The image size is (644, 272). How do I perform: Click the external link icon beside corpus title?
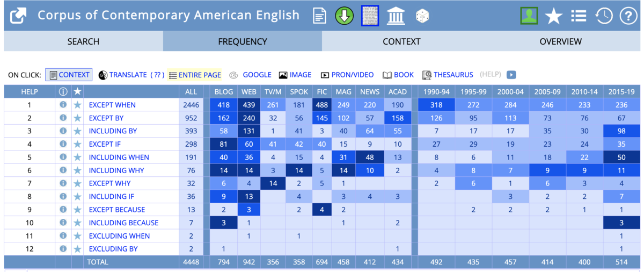[x=18, y=16]
